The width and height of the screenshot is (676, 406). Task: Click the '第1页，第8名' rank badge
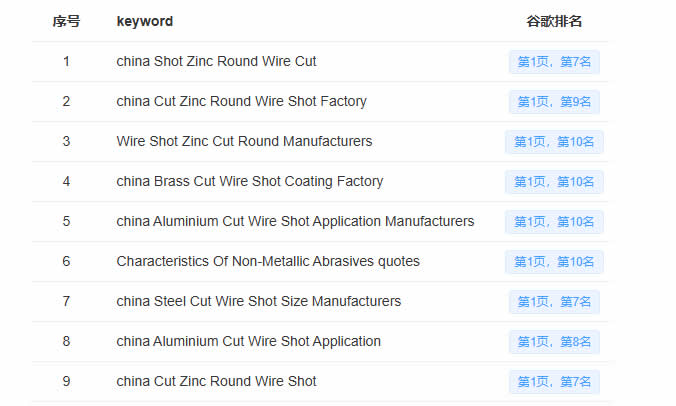click(554, 342)
